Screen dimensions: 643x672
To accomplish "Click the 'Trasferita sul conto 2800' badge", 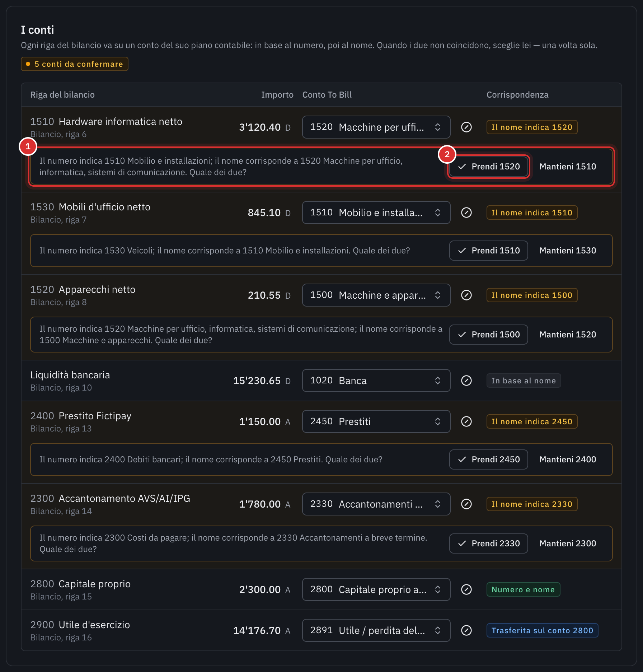I will [x=542, y=630].
